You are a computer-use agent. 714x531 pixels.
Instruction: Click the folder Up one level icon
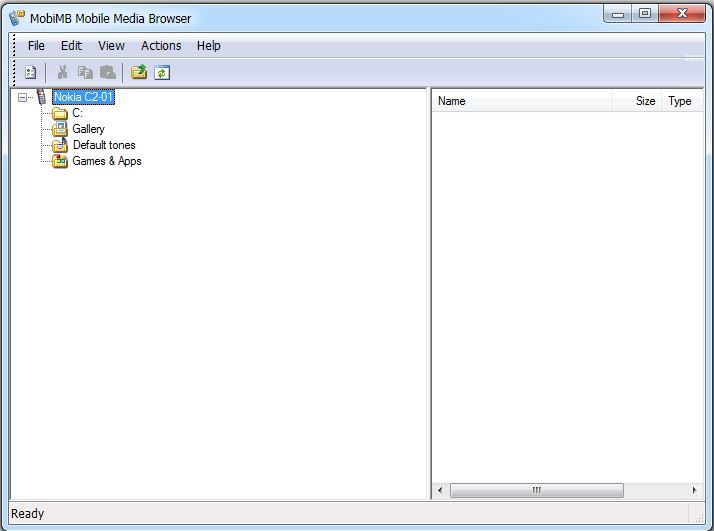139,72
